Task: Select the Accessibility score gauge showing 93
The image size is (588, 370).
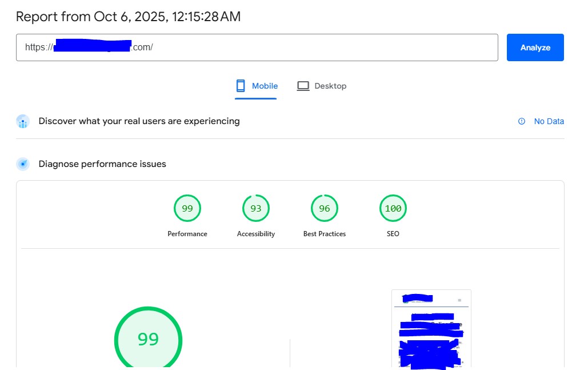Action: pyautogui.click(x=256, y=209)
